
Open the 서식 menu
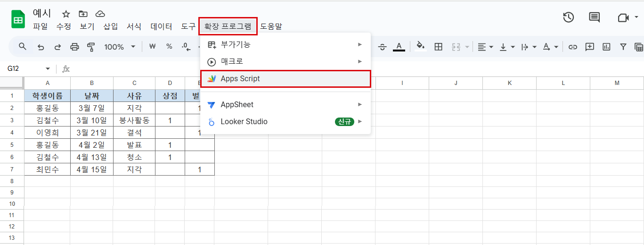point(134,26)
